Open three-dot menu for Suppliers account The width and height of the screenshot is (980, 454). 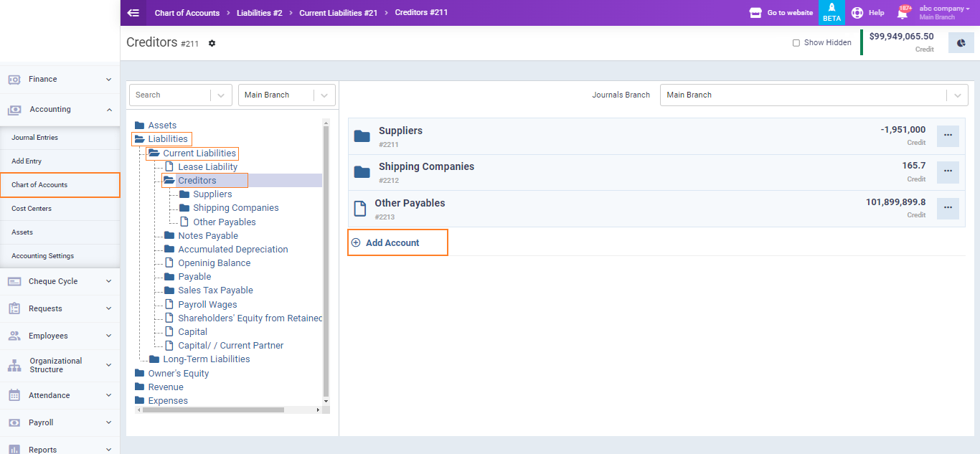tap(948, 136)
